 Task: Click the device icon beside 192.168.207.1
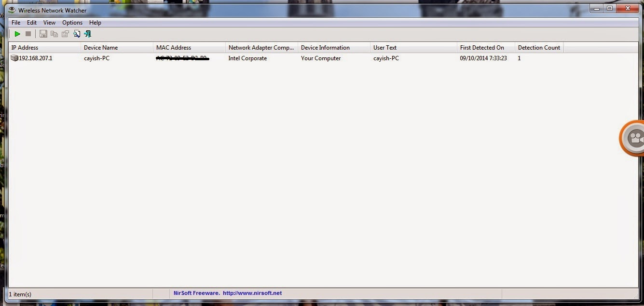click(x=14, y=58)
